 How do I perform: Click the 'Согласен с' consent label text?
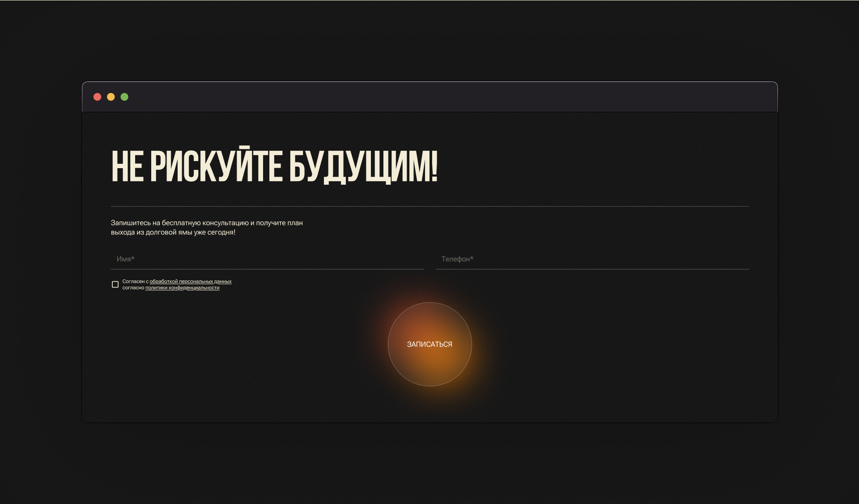[x=135, y=281]
